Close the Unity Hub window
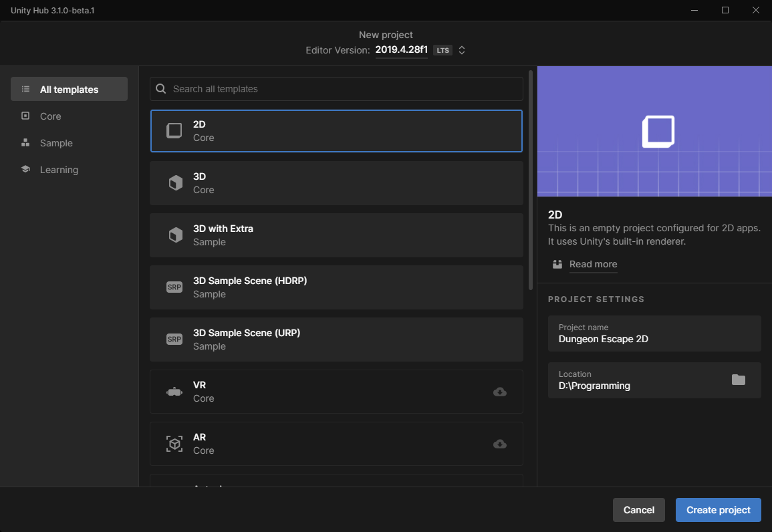Screen dimensions: 772x532 [756, 10]
